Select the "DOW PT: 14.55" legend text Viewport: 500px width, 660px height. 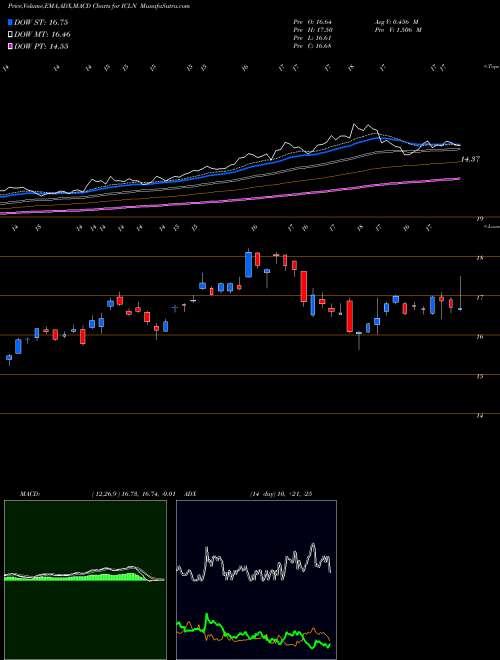(41, 47)
